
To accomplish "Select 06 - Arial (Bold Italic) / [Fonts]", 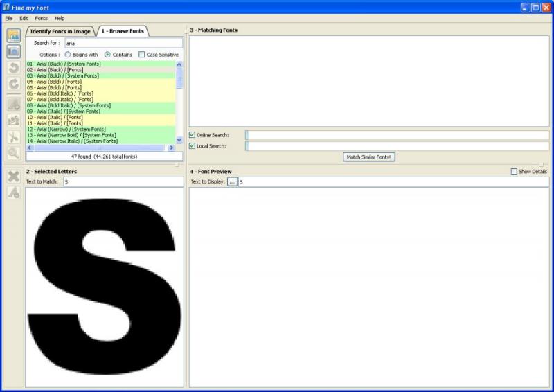I will (x=100, y=93).
